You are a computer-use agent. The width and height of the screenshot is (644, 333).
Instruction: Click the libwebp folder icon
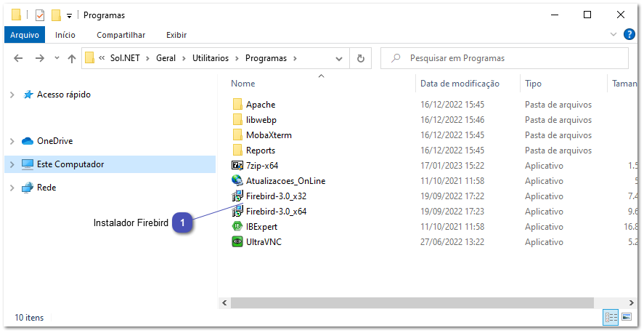[237, 120]
